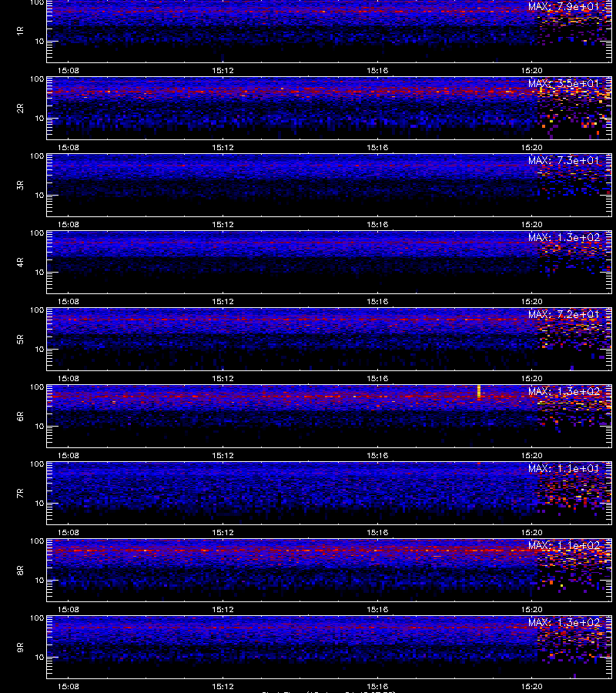Click the 10 y-axis tick label of panel 6R

click(39, 426)
